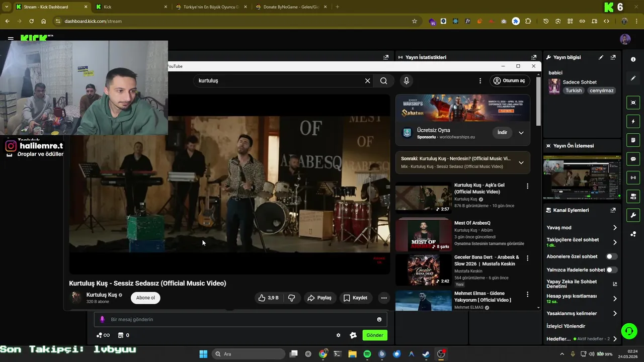This screenshot has width=644, height=362.
Task: Expand the Sonraki mix playlist chevron
Action: (x=521, y=162)
